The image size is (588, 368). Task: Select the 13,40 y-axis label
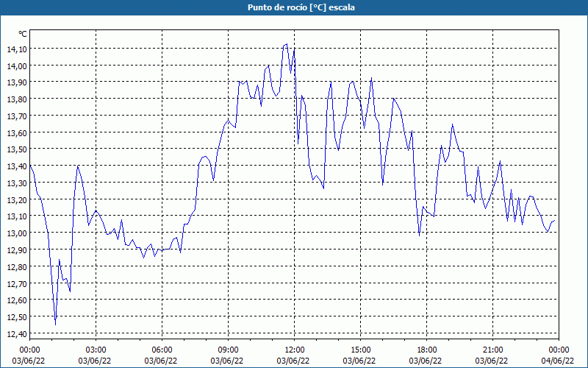pos(17,166)
